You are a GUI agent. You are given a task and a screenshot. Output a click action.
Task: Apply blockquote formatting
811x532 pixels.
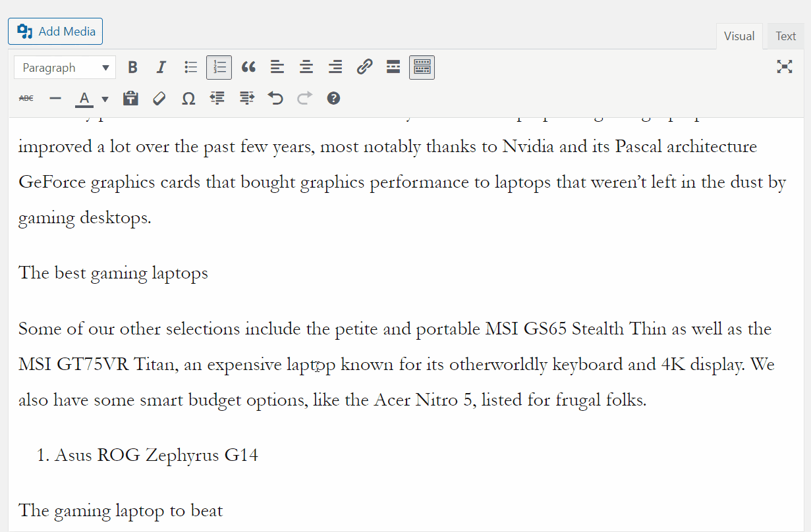[248, 67]
